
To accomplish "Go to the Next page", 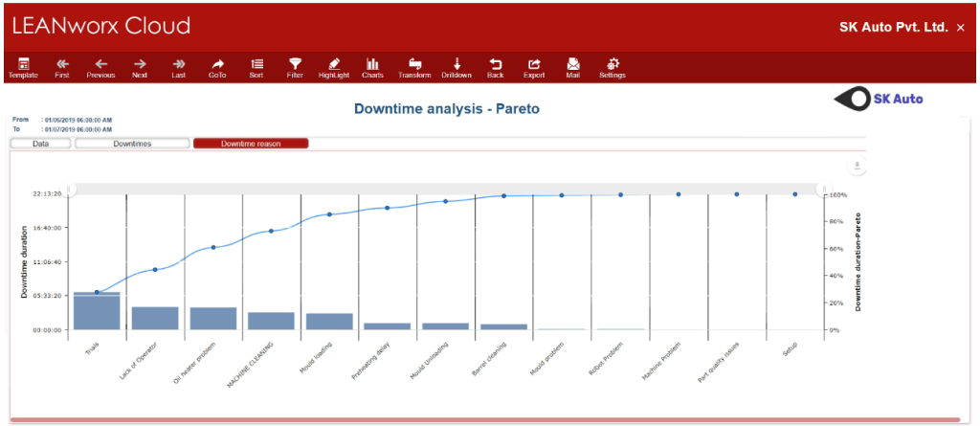I will [x=140, y=68].
